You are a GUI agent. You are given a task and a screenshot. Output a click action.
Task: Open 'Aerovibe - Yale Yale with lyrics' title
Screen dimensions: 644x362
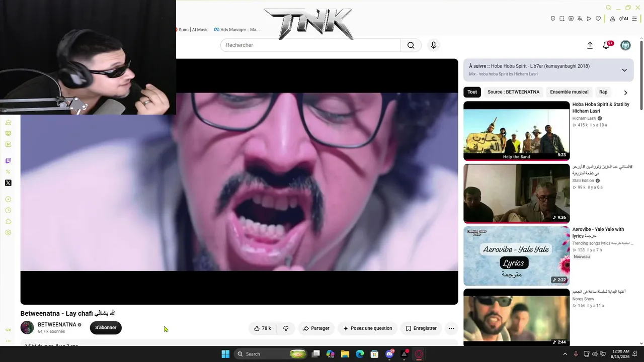pos(598,233)
